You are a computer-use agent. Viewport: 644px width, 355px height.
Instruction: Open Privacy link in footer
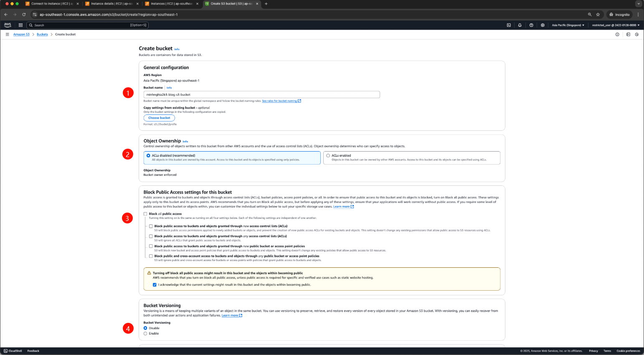[x=593, y=351]
